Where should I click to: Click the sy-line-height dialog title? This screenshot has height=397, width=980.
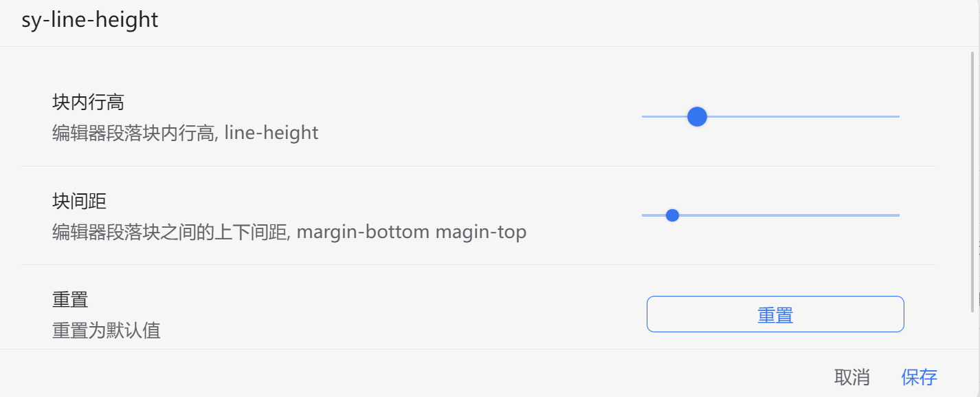90,20
